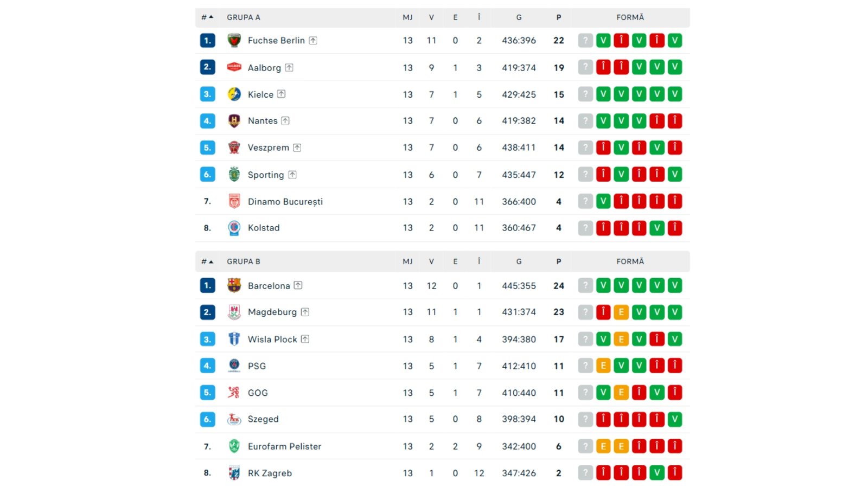Click Kolstad's green V form badge
This screenshot has width=868, height=487.
(656, 228)
